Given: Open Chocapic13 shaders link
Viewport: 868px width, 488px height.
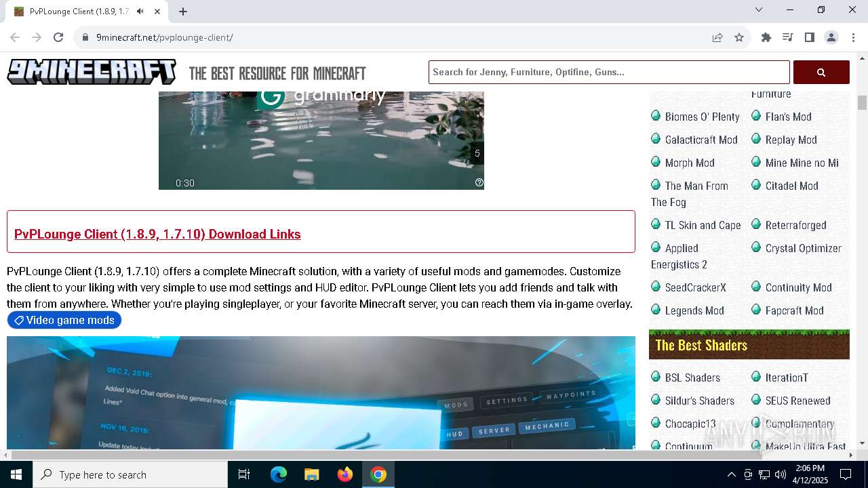Looking at the screenshot, I should click(x=690, y=424).
